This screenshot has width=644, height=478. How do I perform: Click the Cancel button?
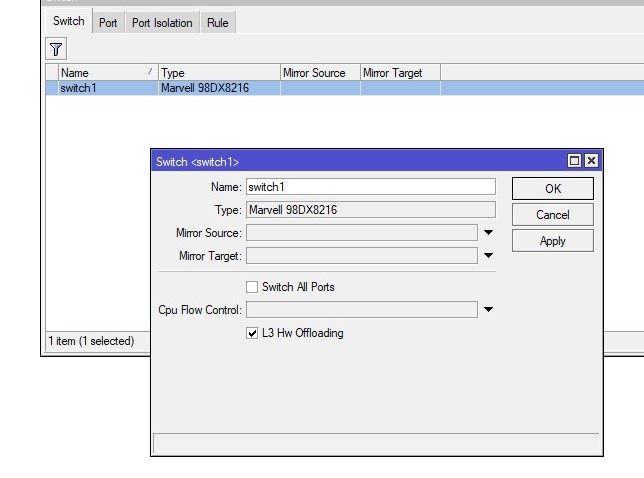(x=552, y=215)
